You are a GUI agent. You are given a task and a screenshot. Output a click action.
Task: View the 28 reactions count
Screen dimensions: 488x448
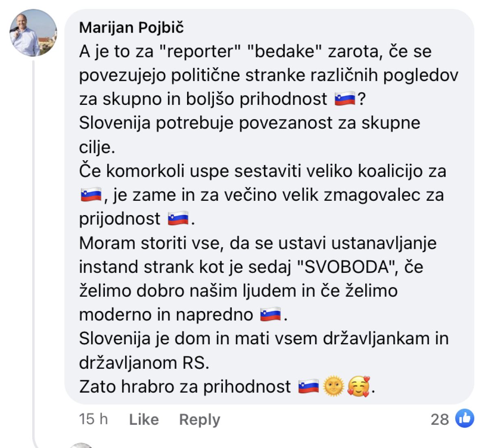(440, 419)
